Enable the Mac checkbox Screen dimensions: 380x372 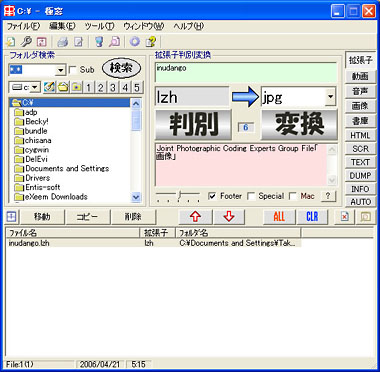[293, 196]
